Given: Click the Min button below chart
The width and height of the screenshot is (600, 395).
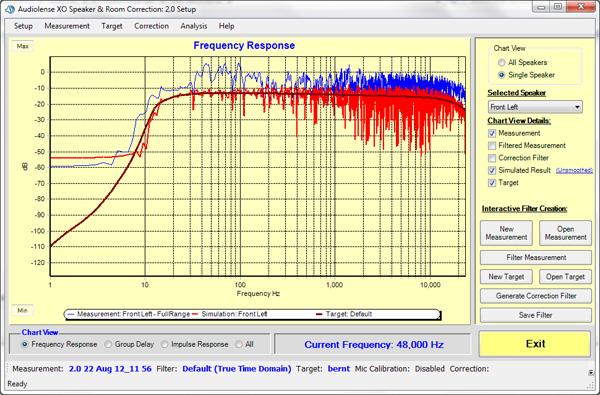Looking at the screenshot, I should click(x=22, y=310).
